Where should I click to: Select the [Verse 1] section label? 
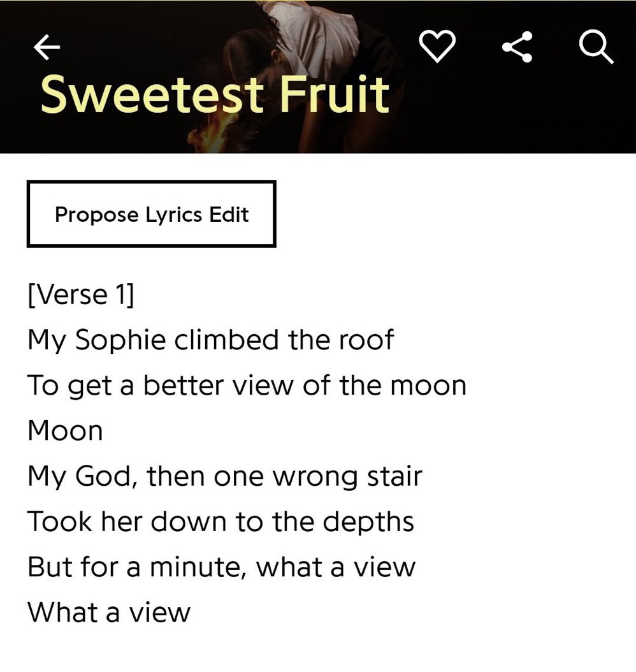[x=81, y=295]
